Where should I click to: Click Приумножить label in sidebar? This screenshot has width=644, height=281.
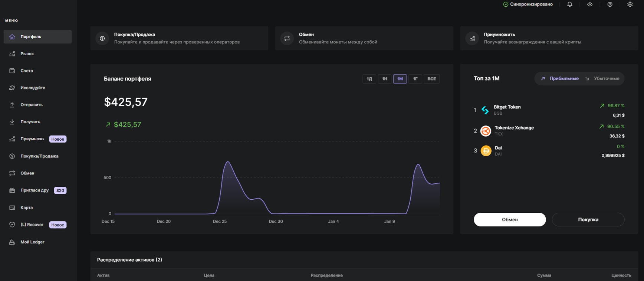[x=32, y=139]
